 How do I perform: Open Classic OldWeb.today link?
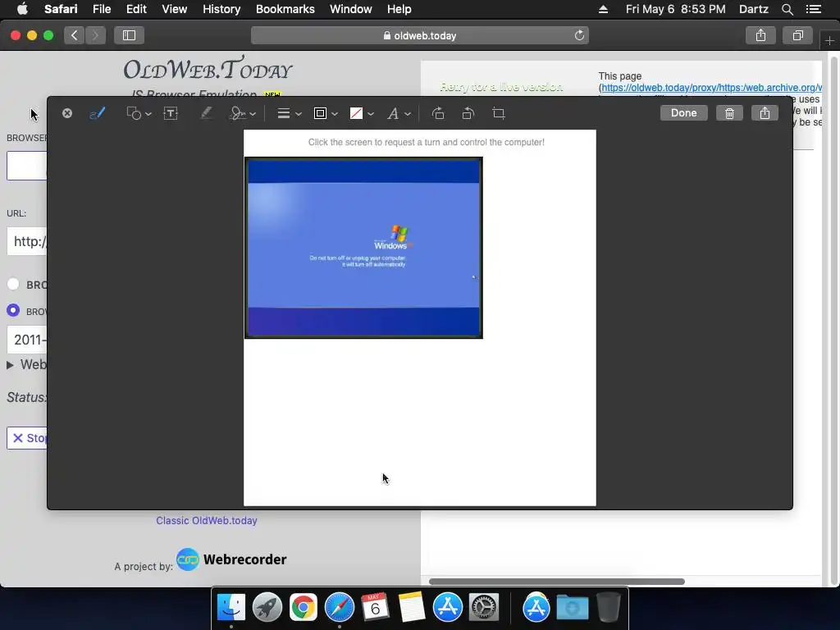[x=207, y=520]
